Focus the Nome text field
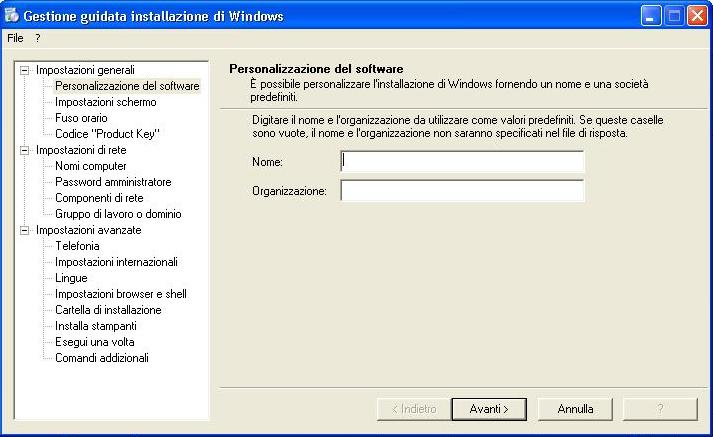Screen dimensions: 713x437 tap(462, 161)
